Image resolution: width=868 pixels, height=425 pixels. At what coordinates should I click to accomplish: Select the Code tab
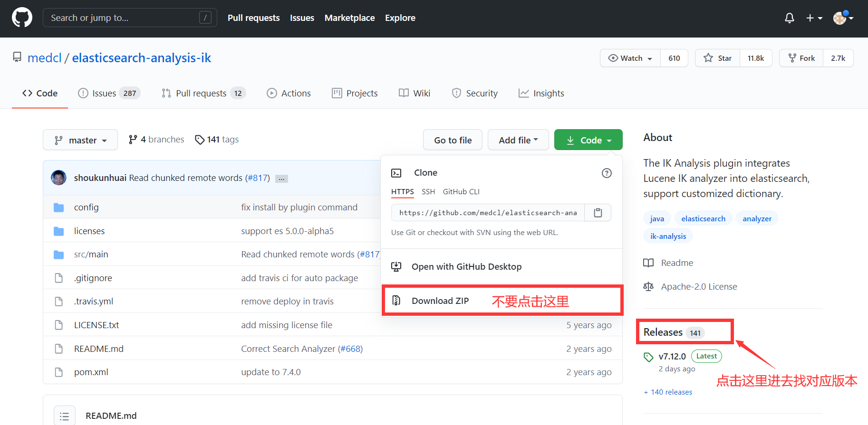tap(40, 93)
